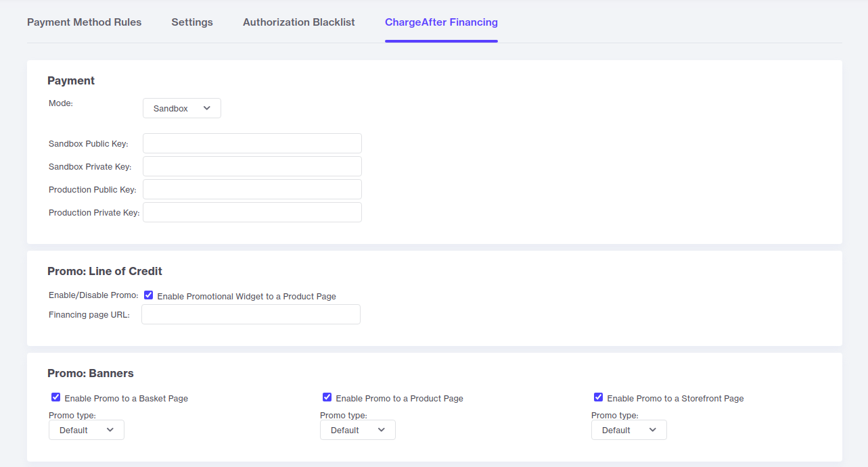
Task: Click the "Mode:" label
Action: click(61, 103)
